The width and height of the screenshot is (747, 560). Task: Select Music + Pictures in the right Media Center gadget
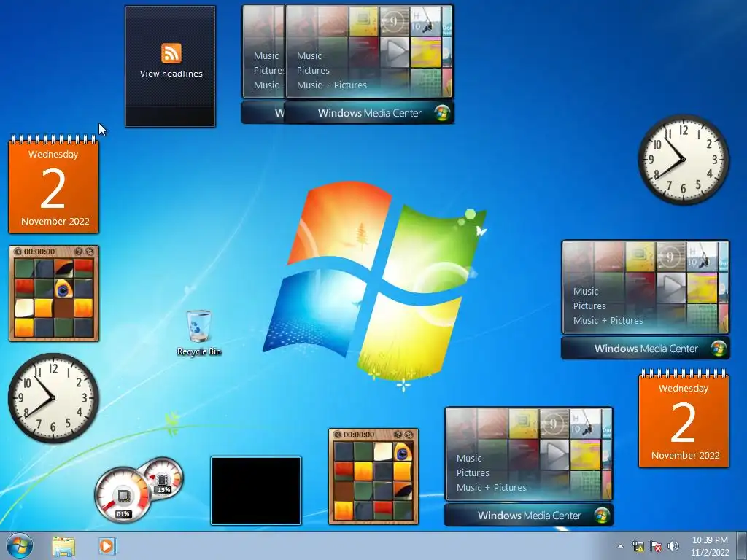coord(608,321)
